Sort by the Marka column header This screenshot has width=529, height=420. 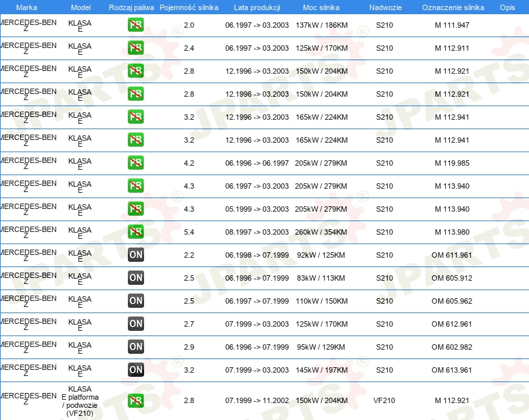(26, 7)
